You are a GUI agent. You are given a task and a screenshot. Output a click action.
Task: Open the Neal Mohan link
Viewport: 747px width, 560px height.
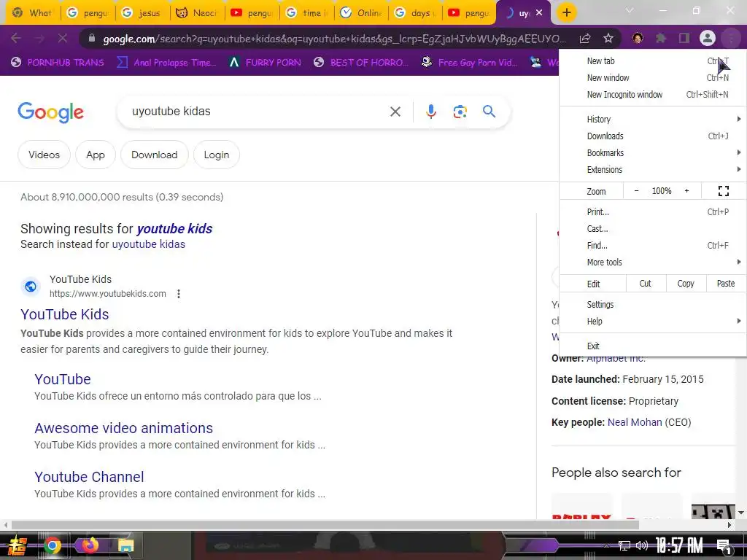(635, 422)
